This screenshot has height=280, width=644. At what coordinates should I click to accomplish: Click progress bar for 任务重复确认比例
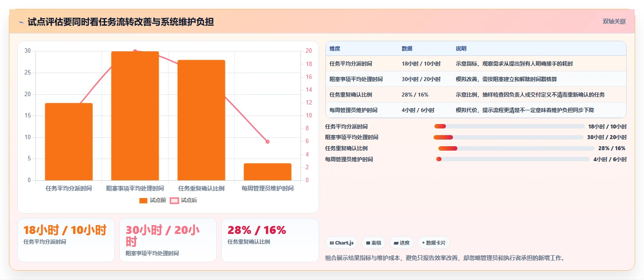516,148
